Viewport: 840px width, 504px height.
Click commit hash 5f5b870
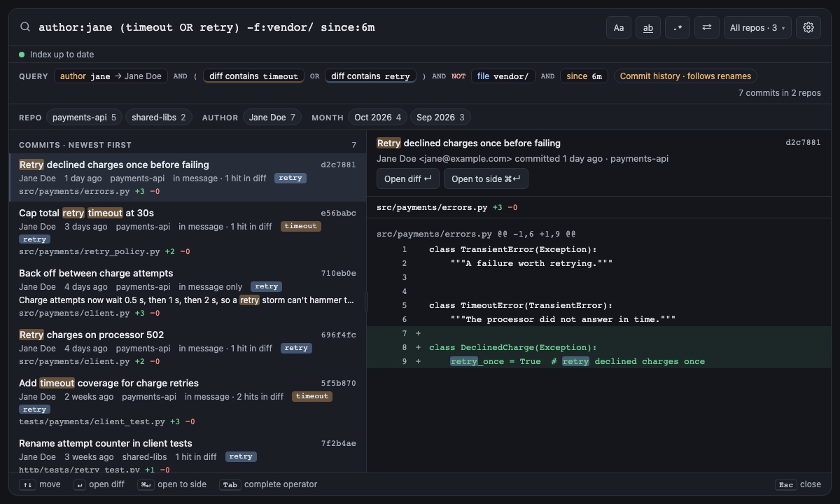(338, 383)
